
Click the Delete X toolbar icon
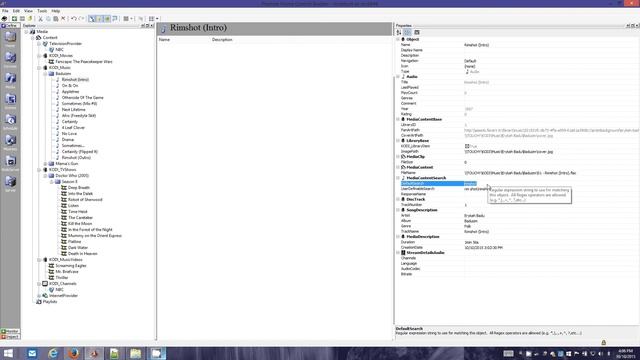coord(63,19)
